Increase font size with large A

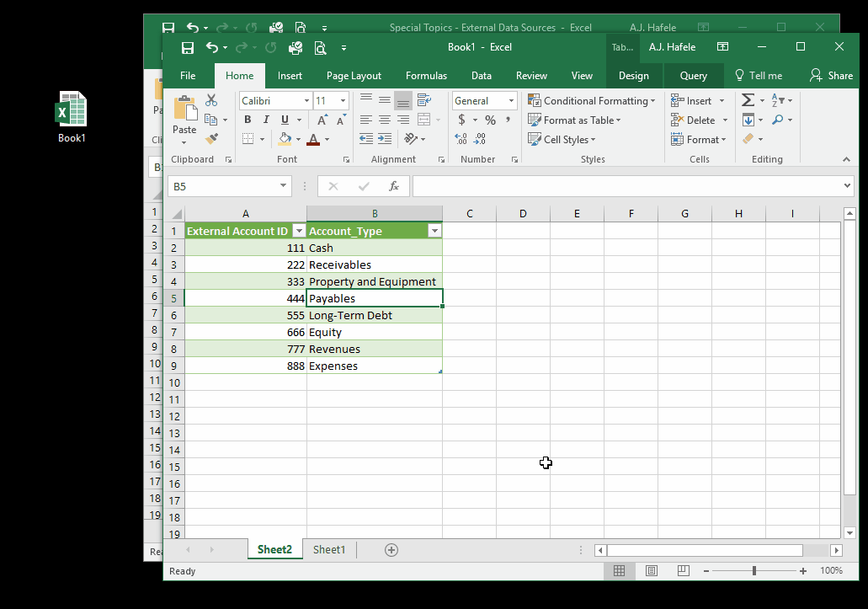[x=322, y=120]
